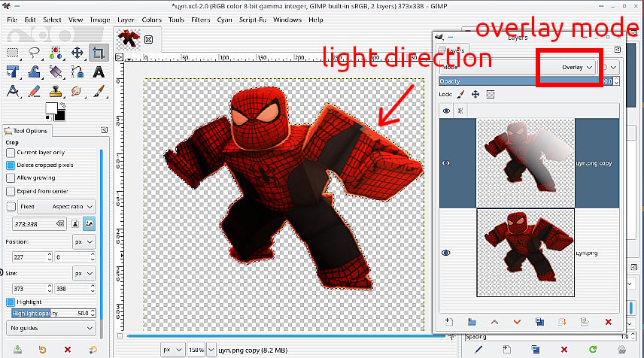Pick the Text tool

tap(98, 72)
